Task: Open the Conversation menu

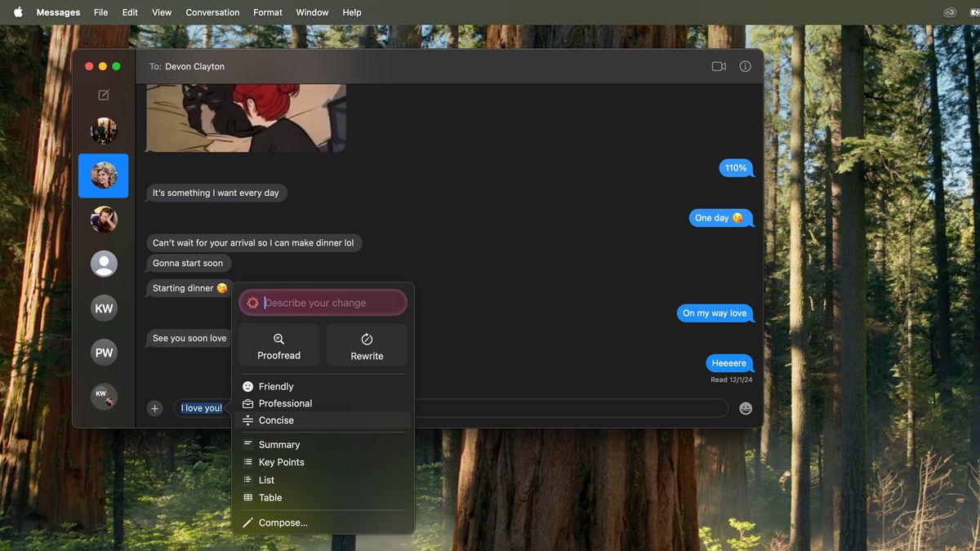Action: coord(212,12)
